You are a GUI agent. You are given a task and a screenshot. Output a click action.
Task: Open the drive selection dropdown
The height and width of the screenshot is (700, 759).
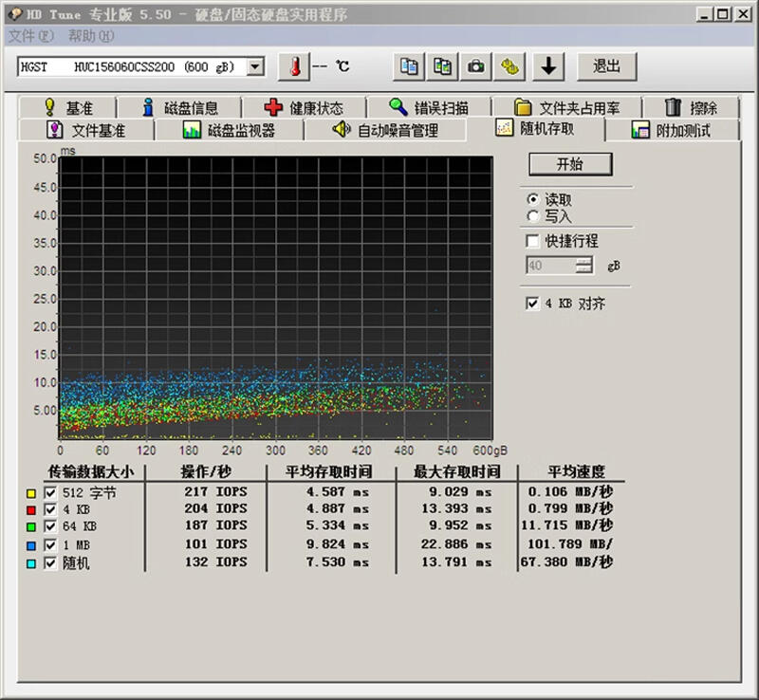[x=255, y=66]
